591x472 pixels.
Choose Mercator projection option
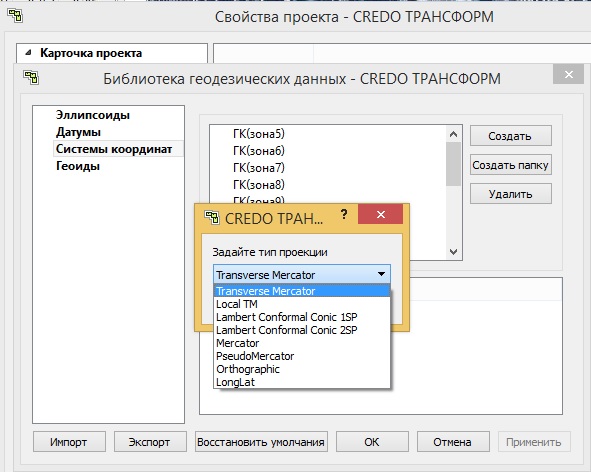click(302, 343)
